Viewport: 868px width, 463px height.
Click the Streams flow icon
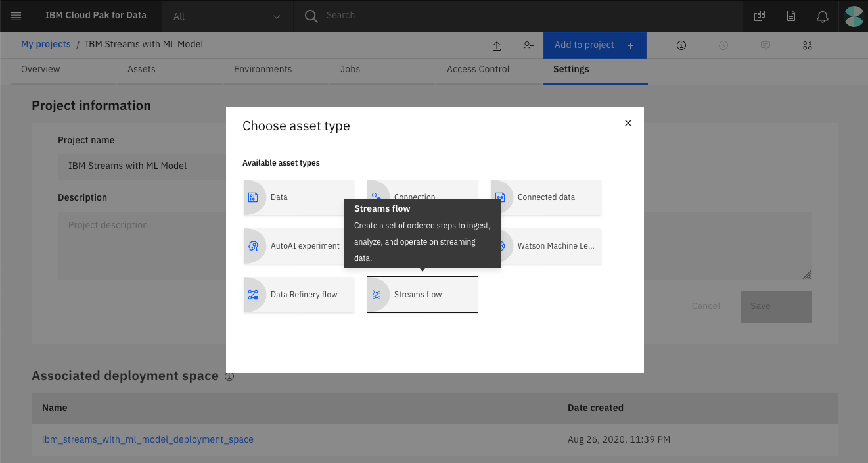pos(377,295)
